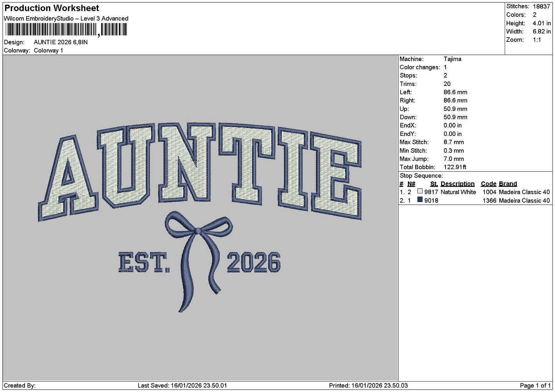The image size is (555, 392).
Task: Click the AUNTIE embroidery design preview
Action: point(200,217)
